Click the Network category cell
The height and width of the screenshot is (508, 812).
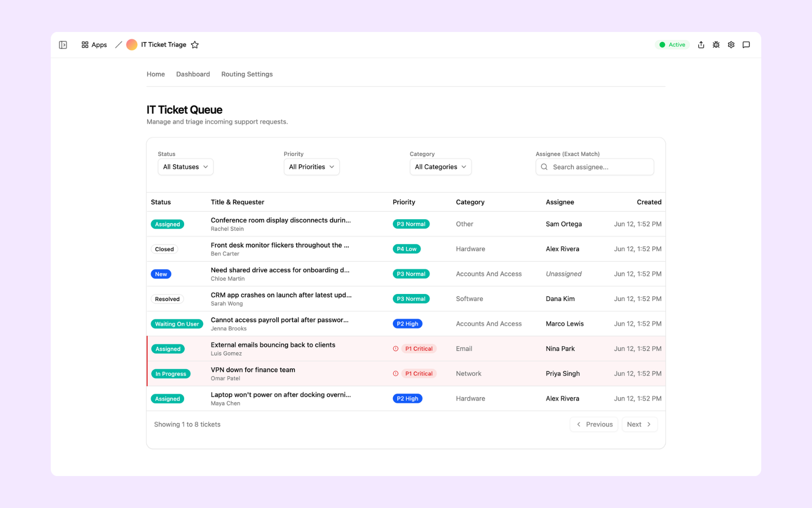coord(468,373)
